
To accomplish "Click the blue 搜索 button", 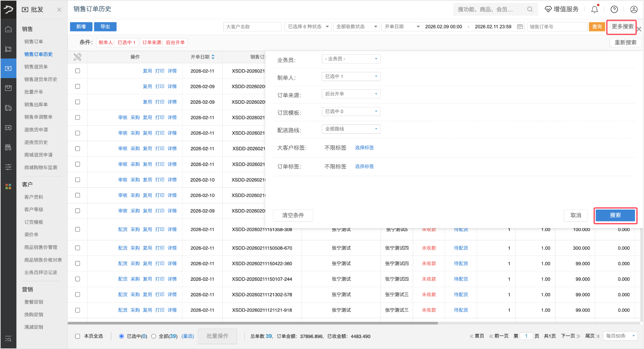I will 615,215.
